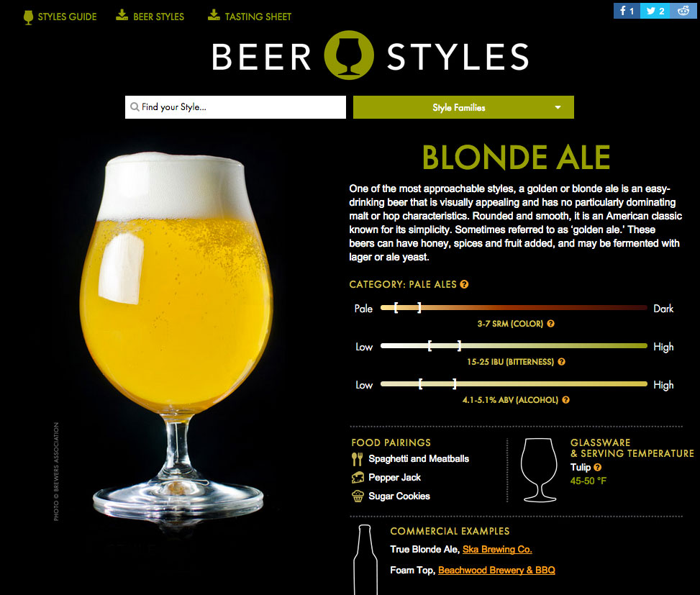Open the Ska Brewing Co. link
700x595 pixels.
pyautogui.click(x=497, y=550)
